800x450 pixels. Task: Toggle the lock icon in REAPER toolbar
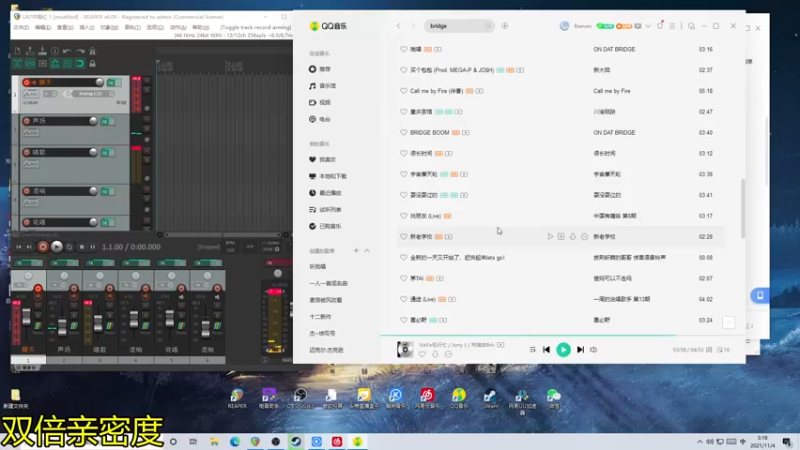tap(92, 64)
